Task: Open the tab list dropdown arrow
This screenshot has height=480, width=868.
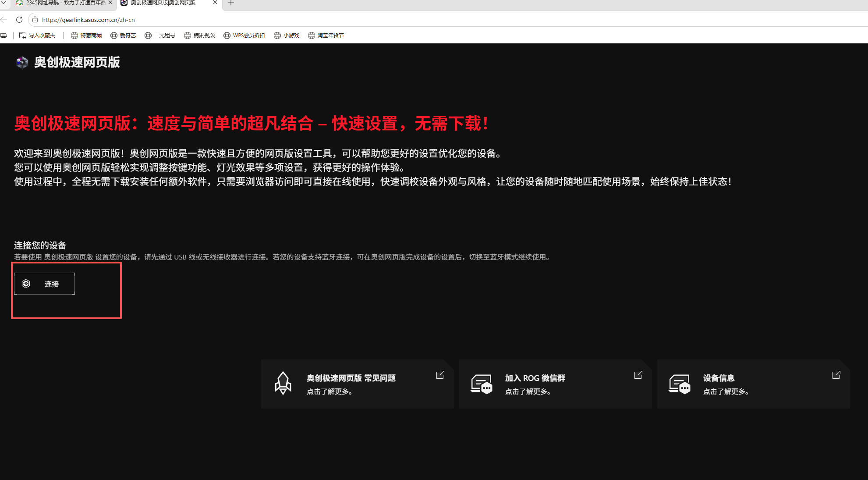Action: [x=3, y=3]
